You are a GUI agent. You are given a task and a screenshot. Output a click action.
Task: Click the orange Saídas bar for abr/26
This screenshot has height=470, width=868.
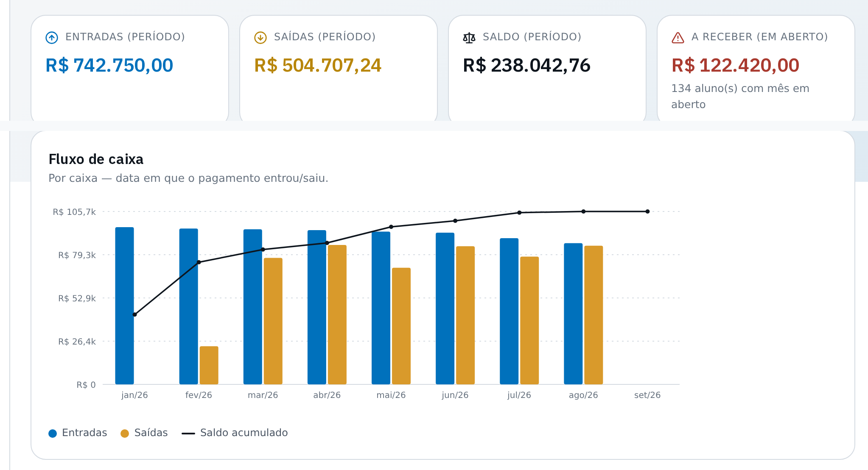pos(337,314)
